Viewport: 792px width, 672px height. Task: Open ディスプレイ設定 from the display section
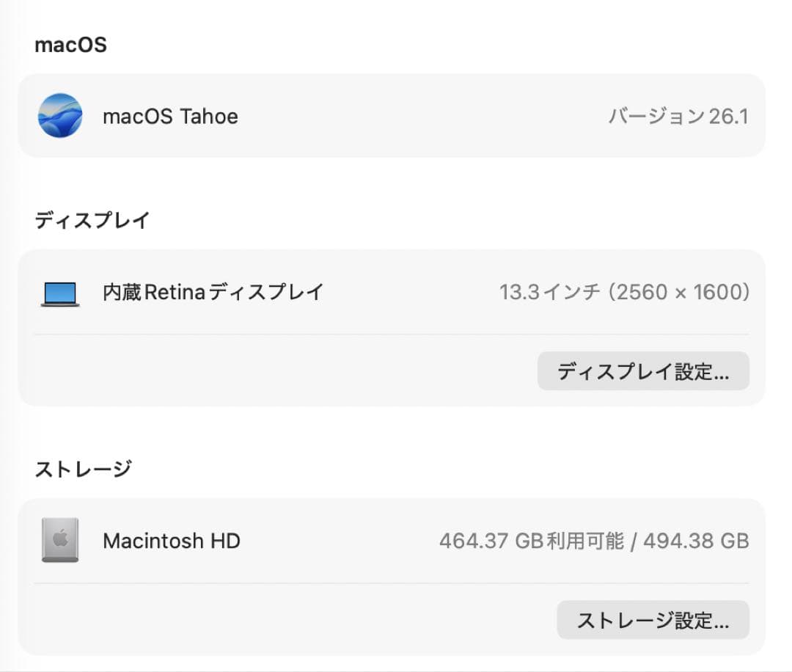click(643, 371)
